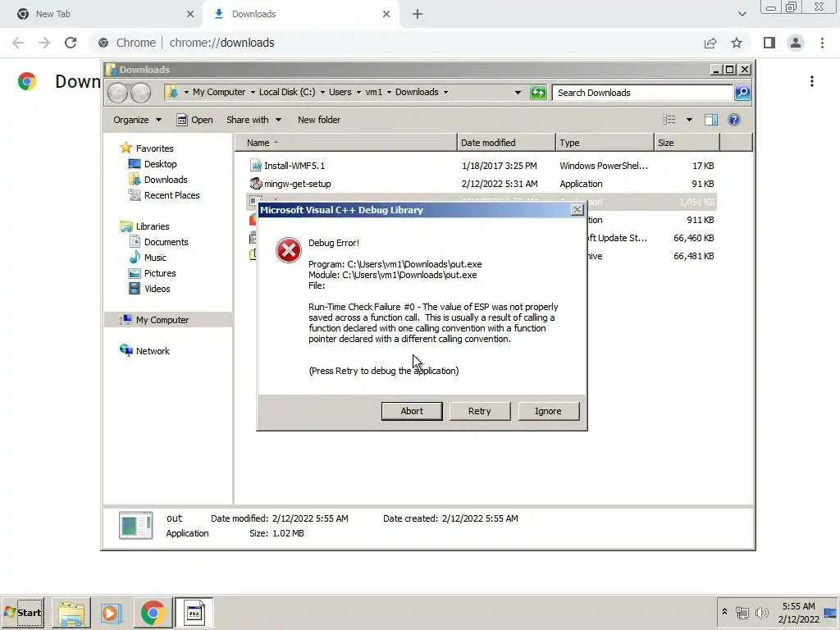Sort files by the Name column header

345,143
